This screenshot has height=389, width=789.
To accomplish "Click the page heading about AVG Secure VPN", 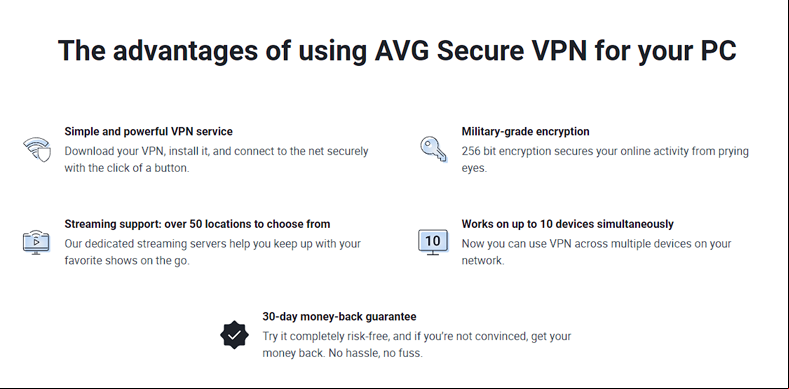I will [x=397, y=50].
